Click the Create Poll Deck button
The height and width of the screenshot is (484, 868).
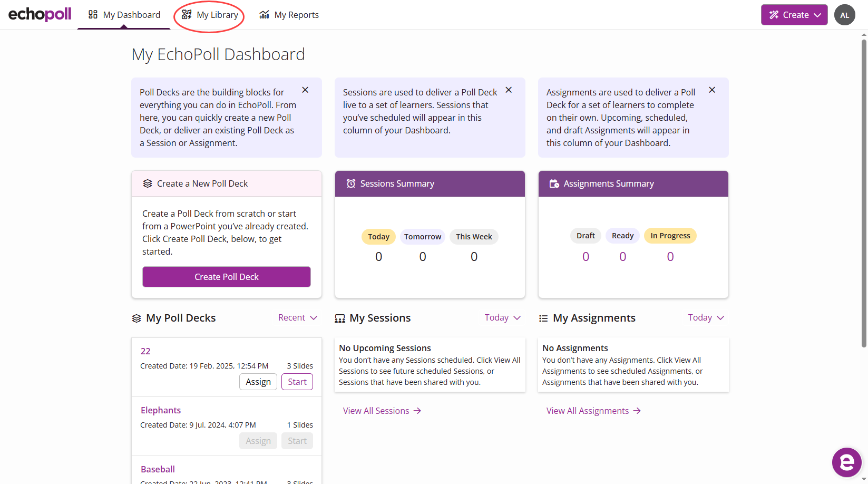point(227,277)
